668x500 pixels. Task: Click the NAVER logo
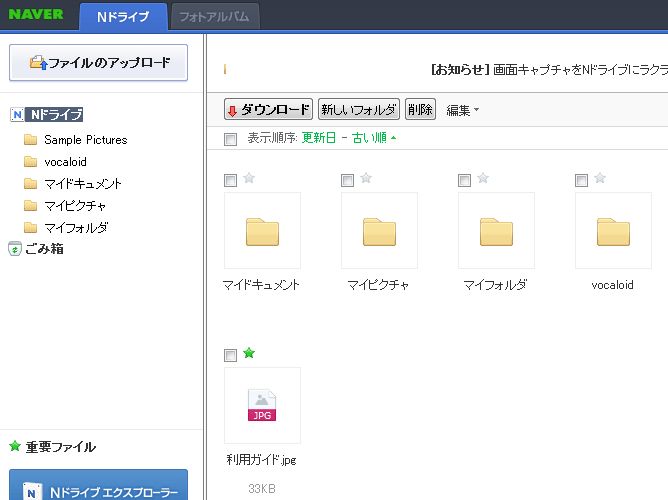tap(36, 14)
